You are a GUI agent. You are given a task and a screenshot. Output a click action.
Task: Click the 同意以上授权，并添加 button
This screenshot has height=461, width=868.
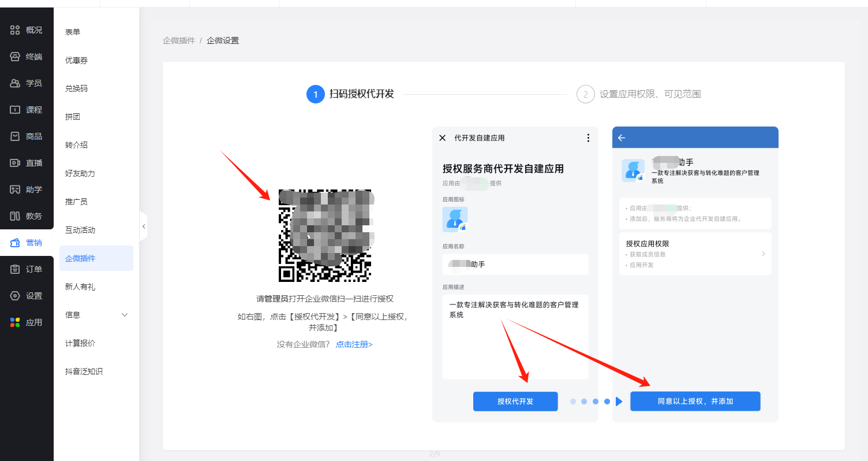(x=695, y=401)
